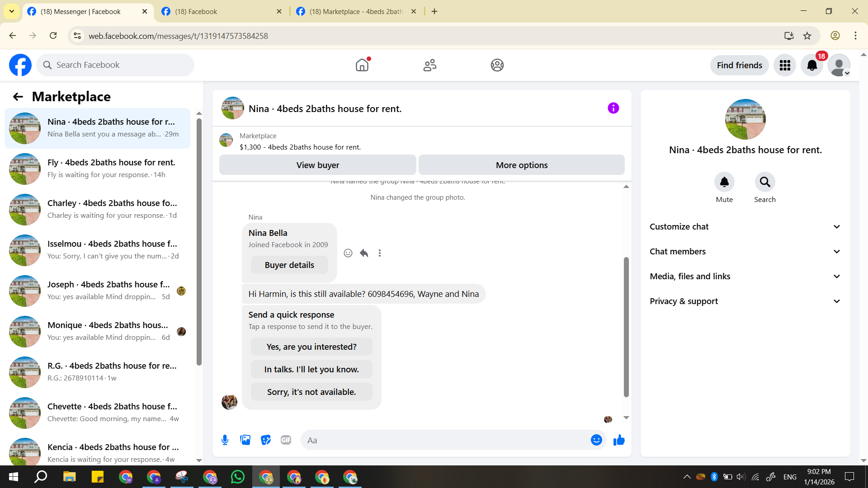This screenshot has height=488, width=868.
Task: Attach a photo using image icon
Action: [245, 440]
